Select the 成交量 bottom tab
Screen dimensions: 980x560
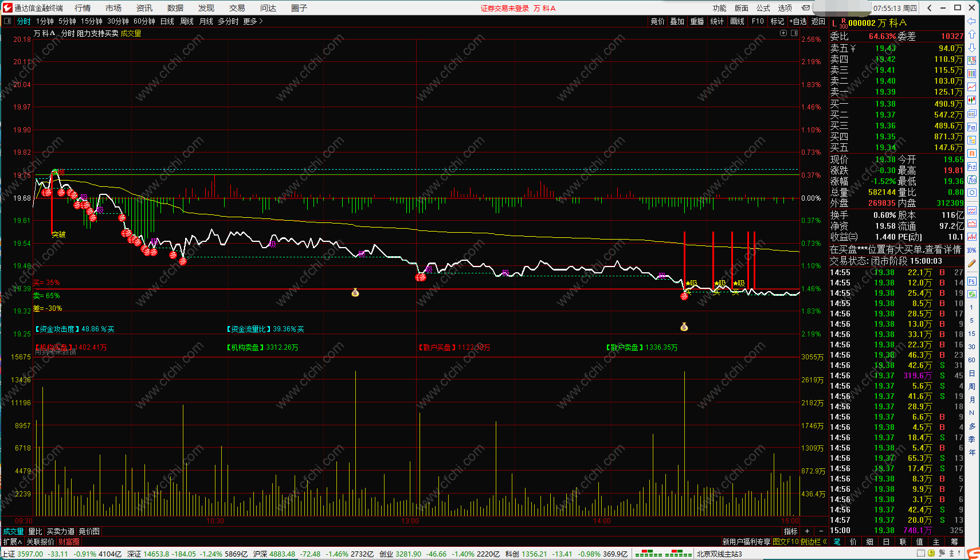point(14,531)
